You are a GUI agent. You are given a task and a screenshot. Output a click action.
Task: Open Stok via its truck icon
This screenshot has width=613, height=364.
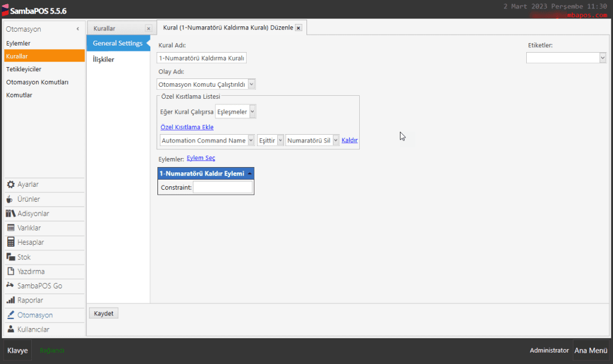(11, 257)
